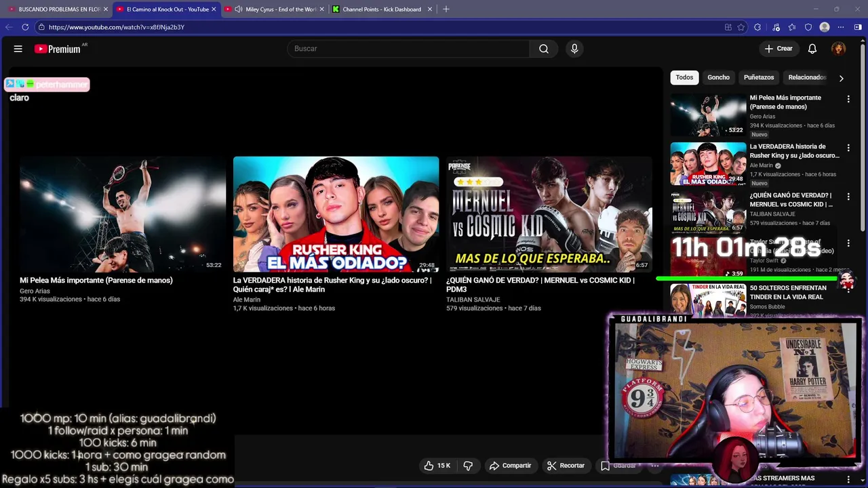Go back in browser history
This screenshot has width=868, height=488.
(9, 27)
